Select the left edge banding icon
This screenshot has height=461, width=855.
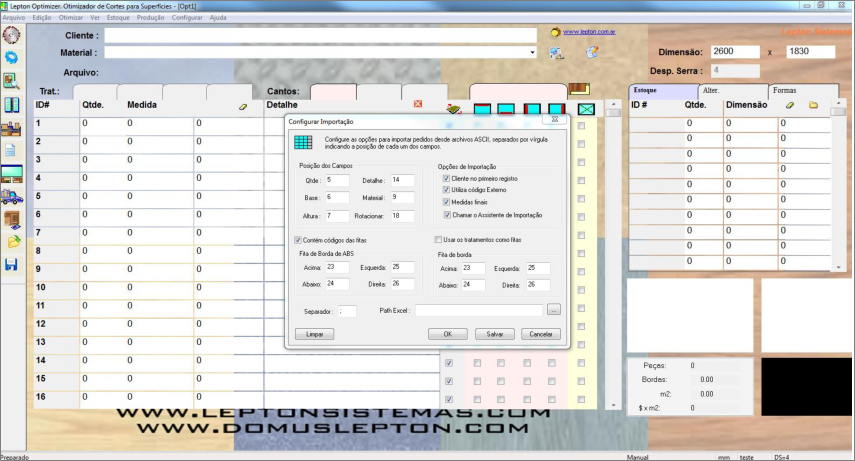532,109
